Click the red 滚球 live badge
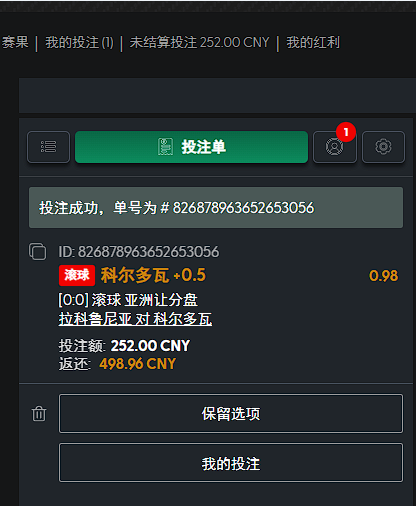The height and width of the screenshot is (506, 416). click(77, 275)
